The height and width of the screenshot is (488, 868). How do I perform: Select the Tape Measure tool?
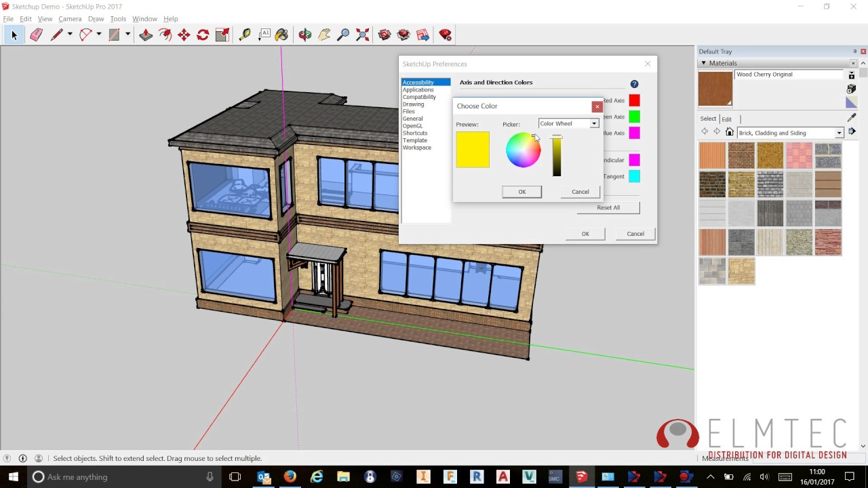[244, 34]
